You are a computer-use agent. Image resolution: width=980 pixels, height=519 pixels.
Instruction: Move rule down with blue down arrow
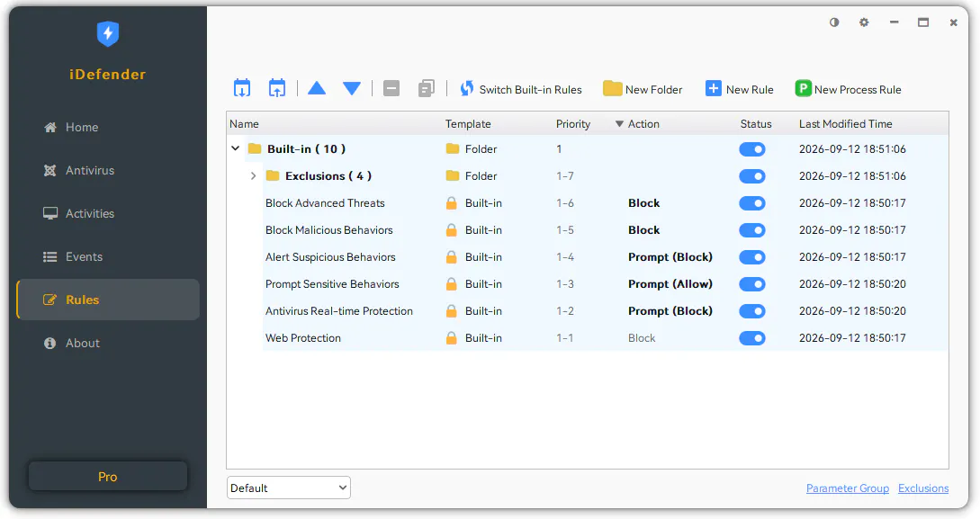point(352,89)
